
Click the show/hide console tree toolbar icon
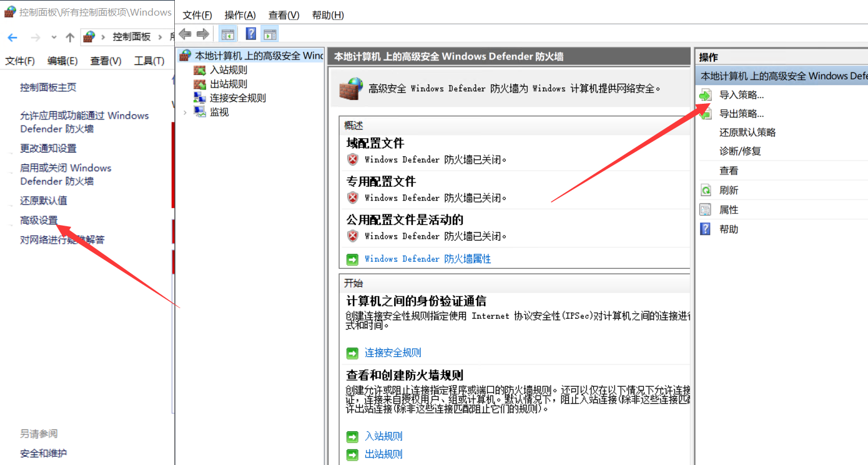point(228,34)
